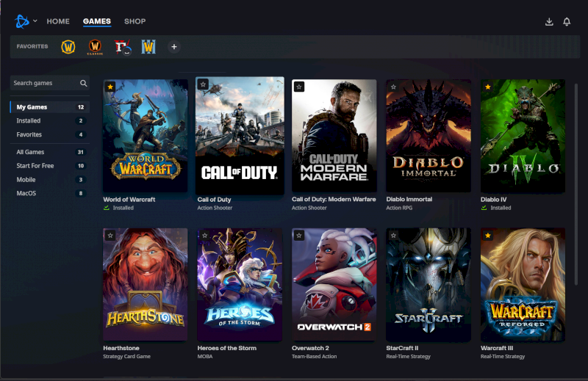Screen dimensions: 588x381
Task: Click the Diablo Immortal title
Action: tap(409, 199)
